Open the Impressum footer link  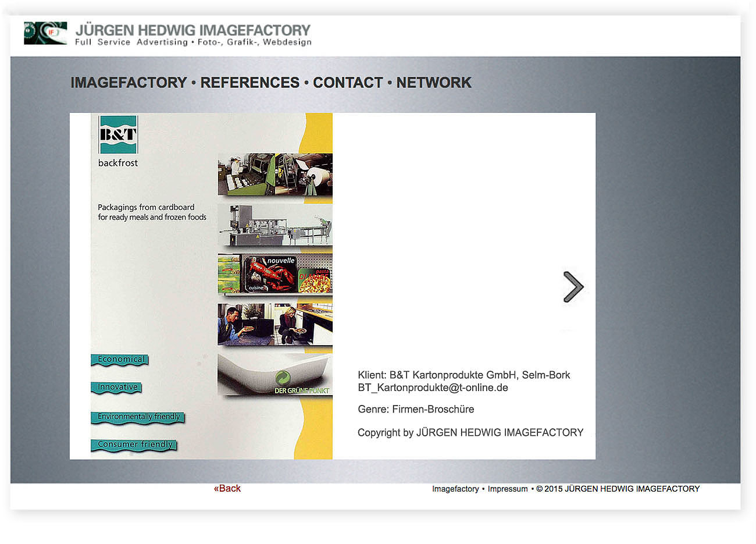[x=507, y=489]
